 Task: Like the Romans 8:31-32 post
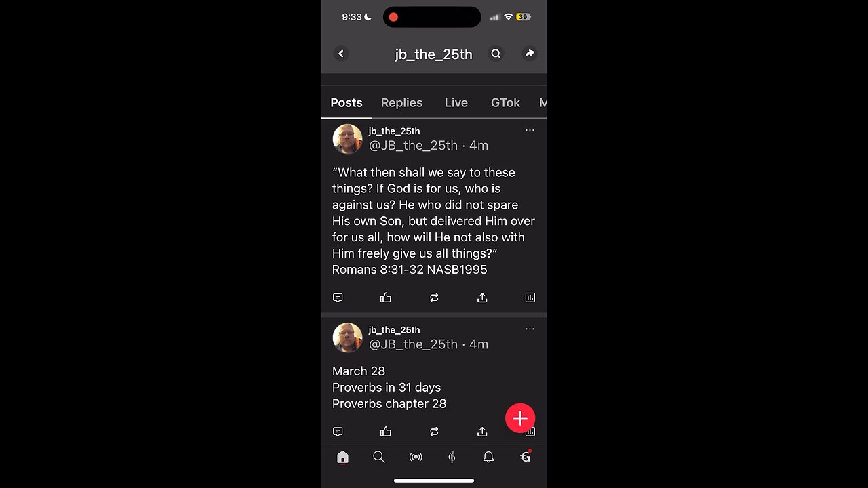pyautogui.click(x=386, y=298)
